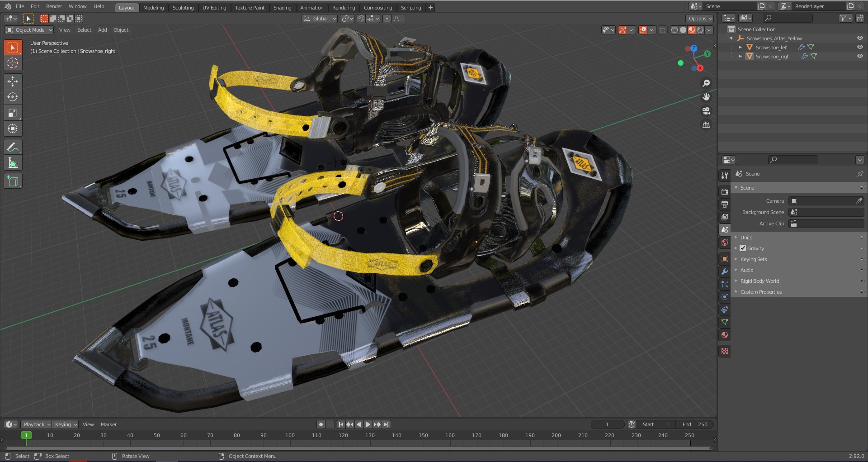Jump to the timeline end button
Viewport: 868px width, 462px height.
[x=386, y=424]
